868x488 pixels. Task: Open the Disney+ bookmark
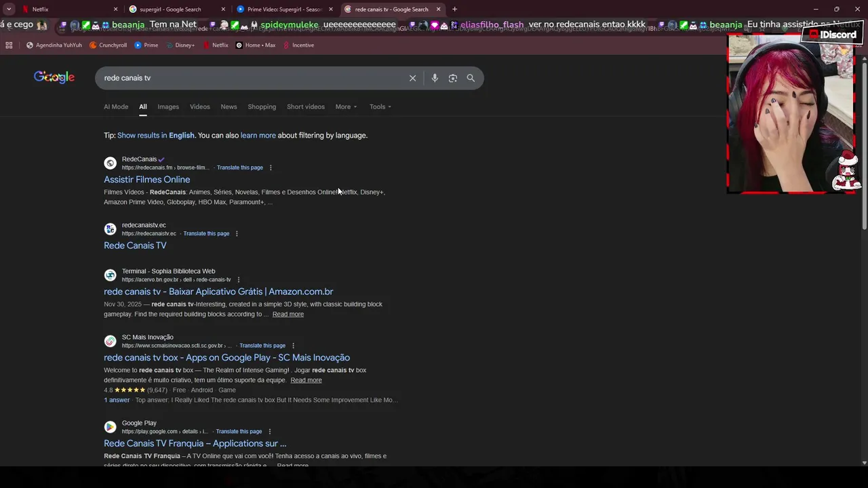180,45
